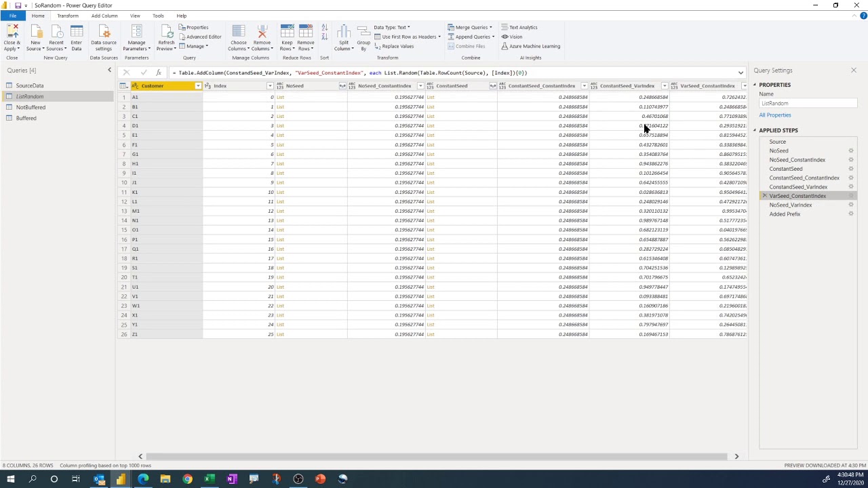Open Text Analytics AI insight
Viewport: 868px width, 488px height.
(519, 27)
